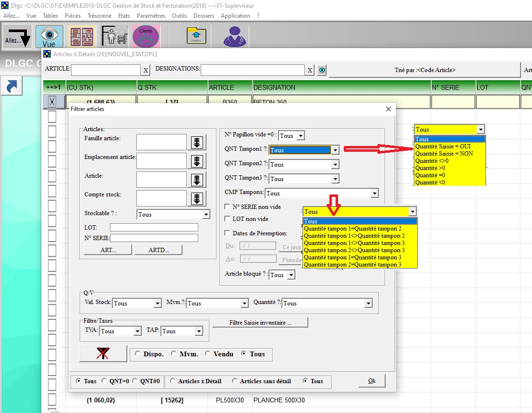Click the Allez... arrow toolbar icon
The height and width of the screenshot is (413, 532).
(18, 37)
